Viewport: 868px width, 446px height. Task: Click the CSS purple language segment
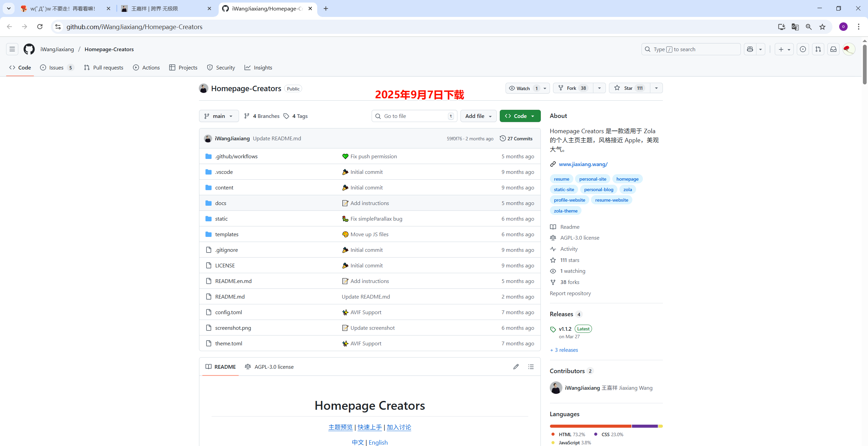click(645, 426)
